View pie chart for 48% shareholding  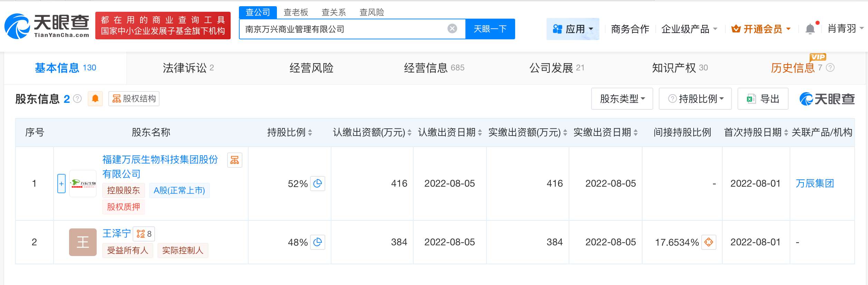[317, 242]
